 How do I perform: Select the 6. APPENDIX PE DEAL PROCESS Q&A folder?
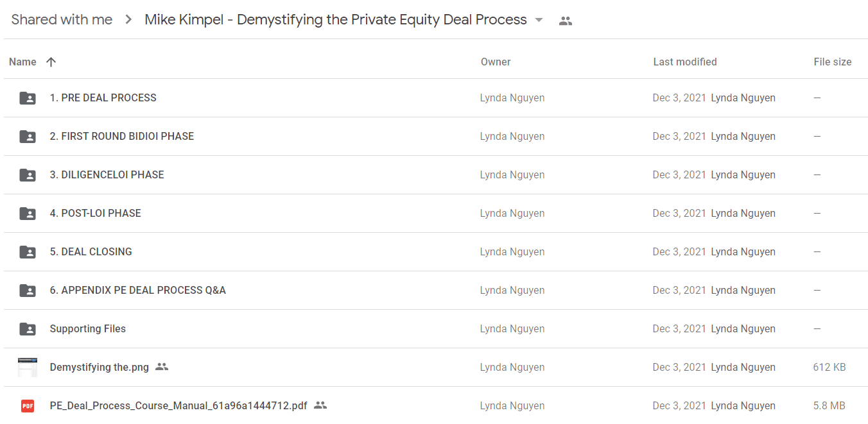138,290
